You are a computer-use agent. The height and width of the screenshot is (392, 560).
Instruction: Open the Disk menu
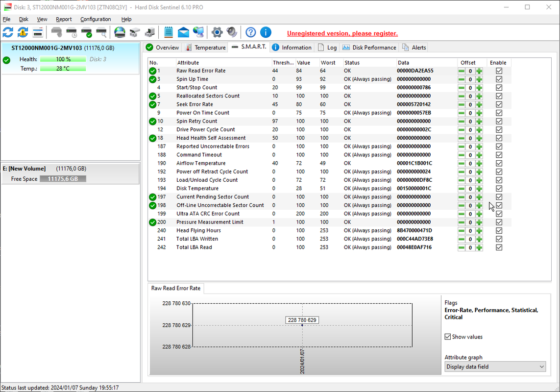point(24,19)
